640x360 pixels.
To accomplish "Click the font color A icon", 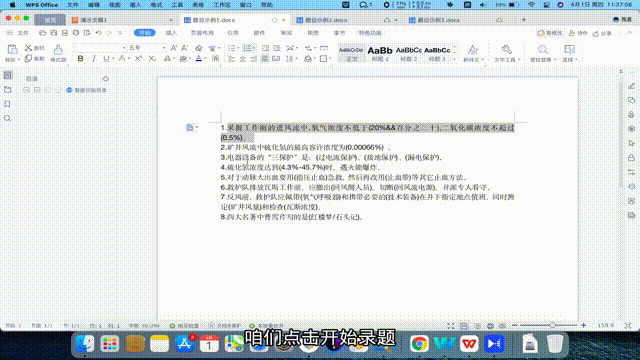I will pos(199,59).
